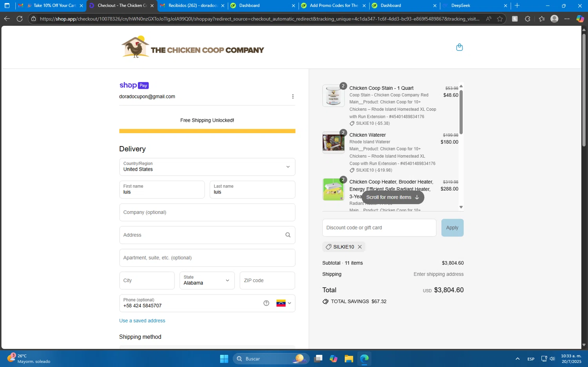Open a new browser tab
The image size is (588, 367).
point(517,5)
